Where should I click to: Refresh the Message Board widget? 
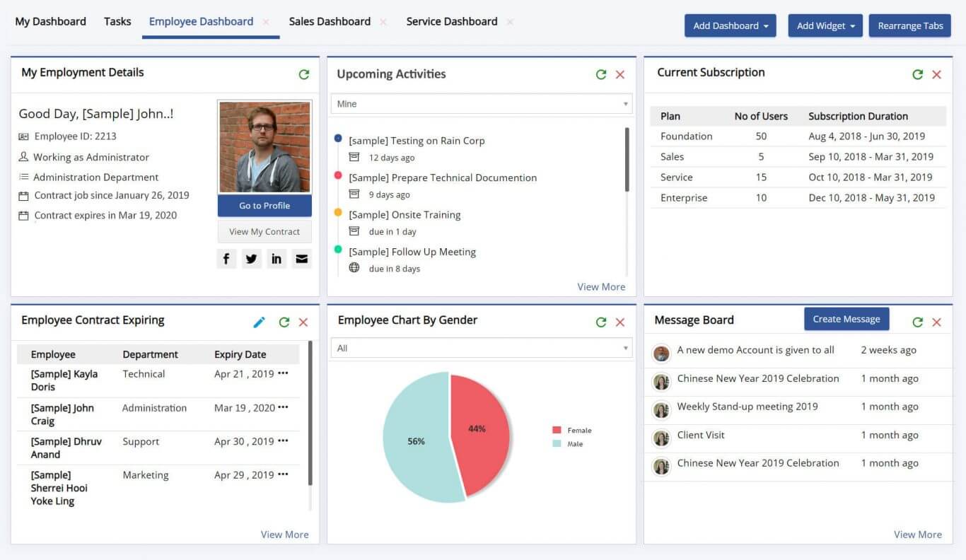click(917, 320)
